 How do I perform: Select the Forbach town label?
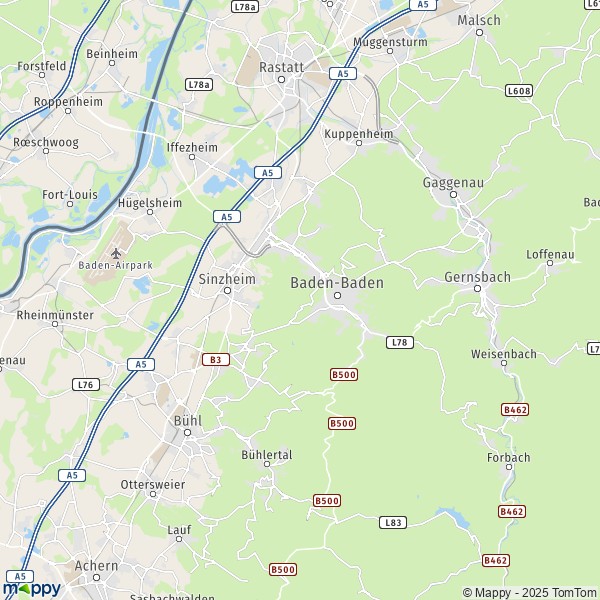click(509, 457)
